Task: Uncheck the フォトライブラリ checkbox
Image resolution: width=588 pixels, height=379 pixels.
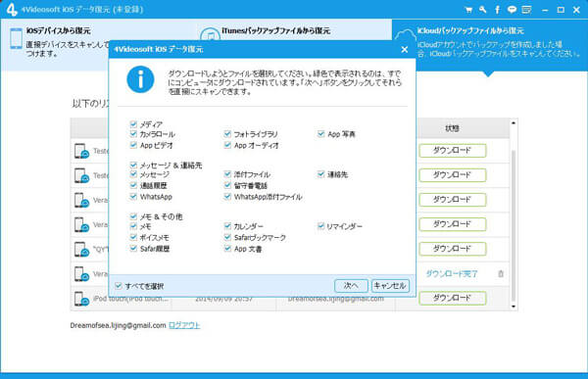Action: point(227,134)
